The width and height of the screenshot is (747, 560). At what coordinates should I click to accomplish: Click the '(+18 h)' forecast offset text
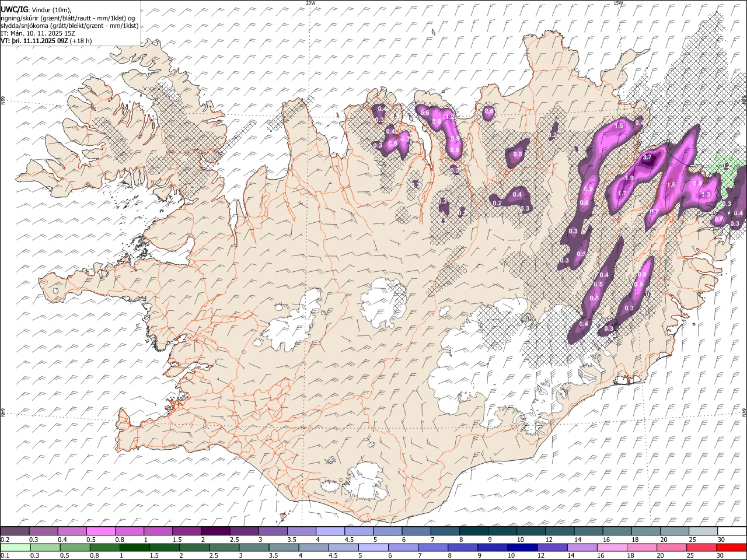(81, 41)
